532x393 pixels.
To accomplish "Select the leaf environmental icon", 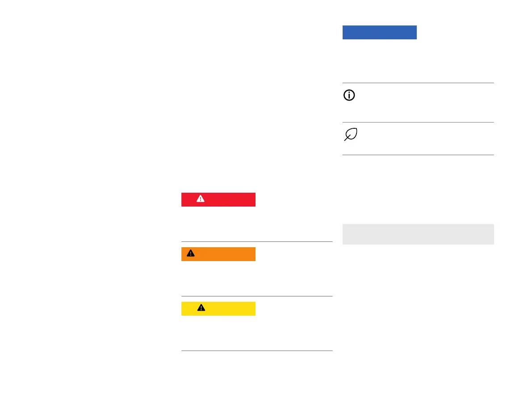I will click(x=350, y=135).
